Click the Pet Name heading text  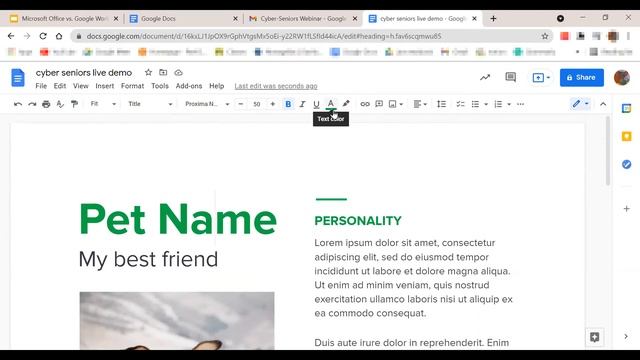(178, 219)
